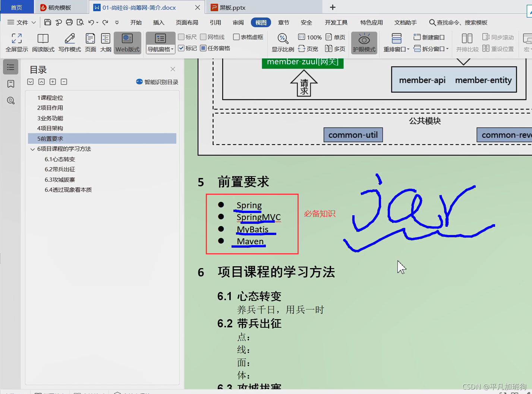Open the 章节 ribbon tab

click(x=284, y=22)
